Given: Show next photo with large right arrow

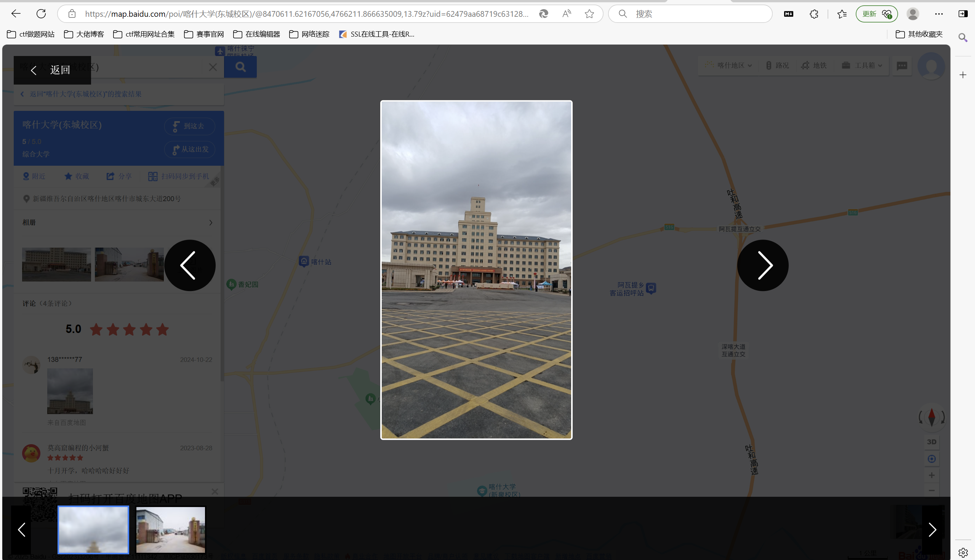Looking at the screenshot, I should (x=763, y=266).
